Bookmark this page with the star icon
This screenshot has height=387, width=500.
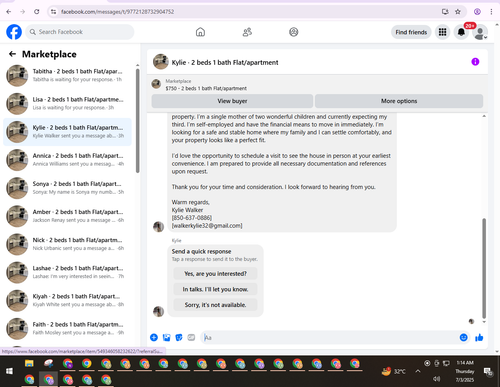tap(458, 12)
